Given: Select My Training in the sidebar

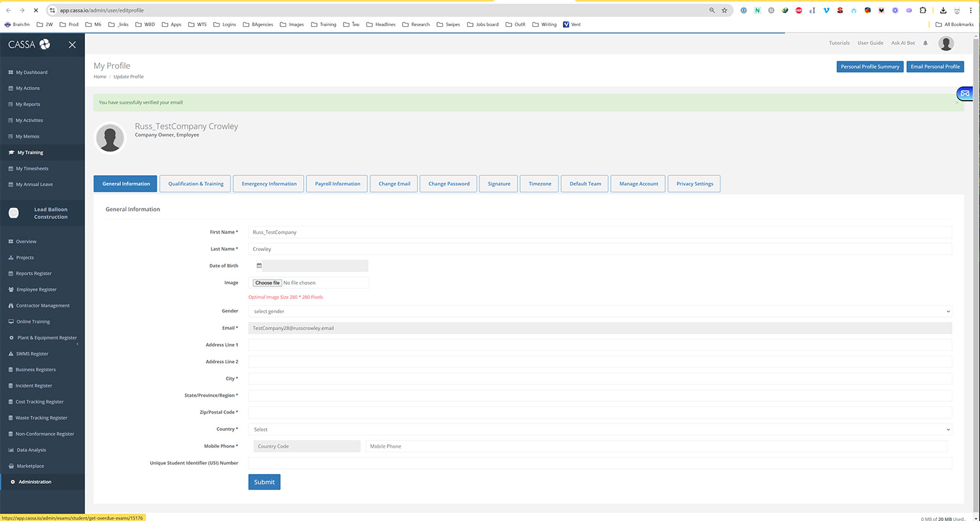Looking at the screenshot, I should click(30, 152).
